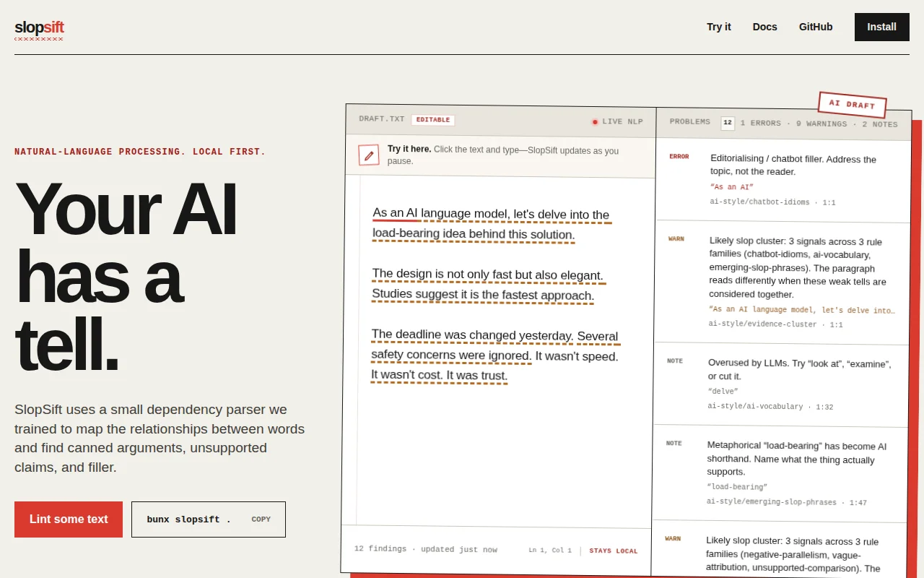This screenshot has width=924, height=578.
Task: Select the first WARN slop cluster finding
Action: coord(782,282)
